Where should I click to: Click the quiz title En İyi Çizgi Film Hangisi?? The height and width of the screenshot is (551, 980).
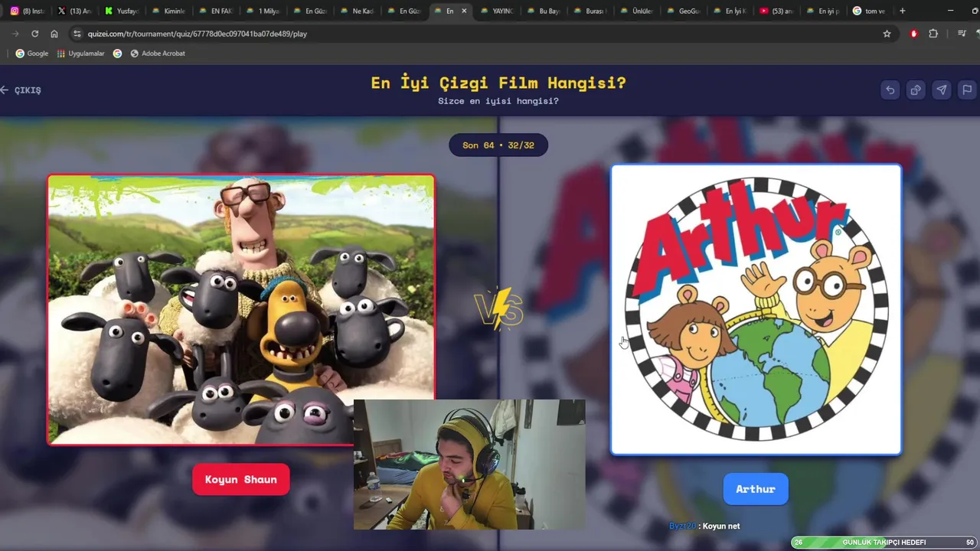coord(498,83)
